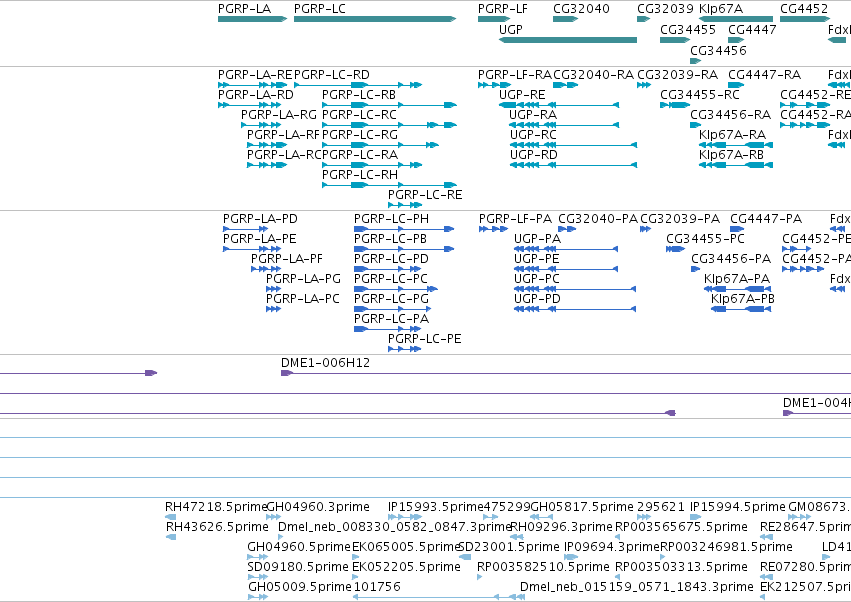Select transcript CG32039-RA
Viewport: 851px width, 602px height.
(677, 74)
